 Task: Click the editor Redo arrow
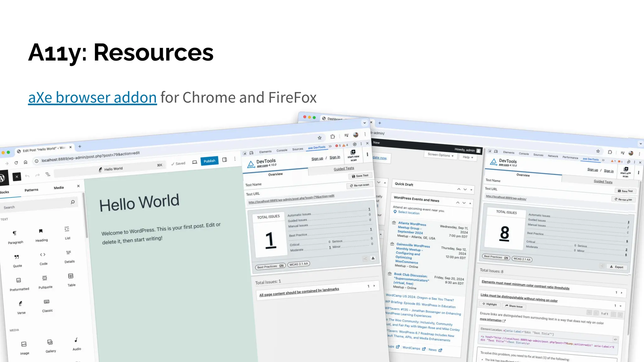pos(37,175)
